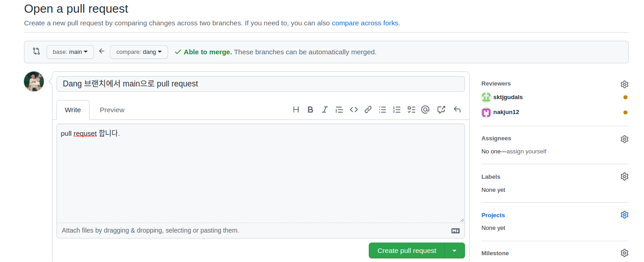Click Create pull request button
The width and height of the screenshot is (644, 262).
407,251
